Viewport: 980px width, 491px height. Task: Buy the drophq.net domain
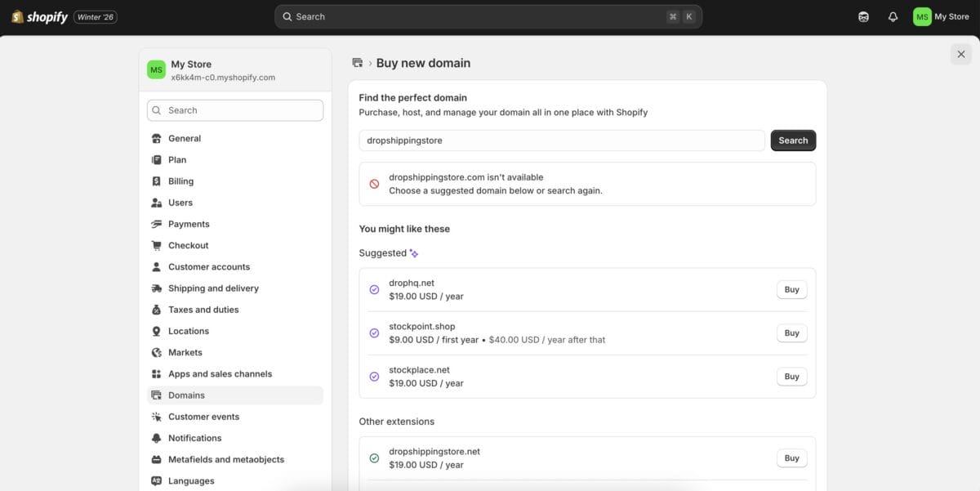point(791,289)
